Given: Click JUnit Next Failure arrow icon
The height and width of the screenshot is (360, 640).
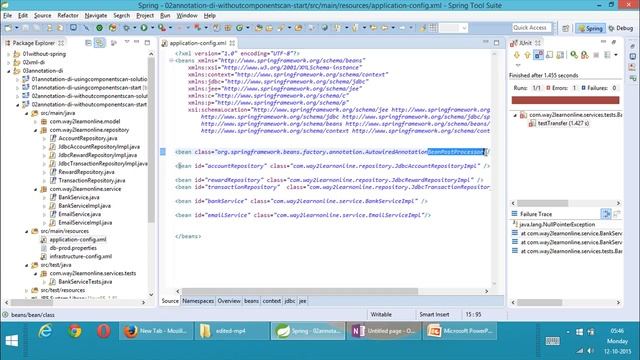Looking at the screenshot, I should click(x=517, y=55).
